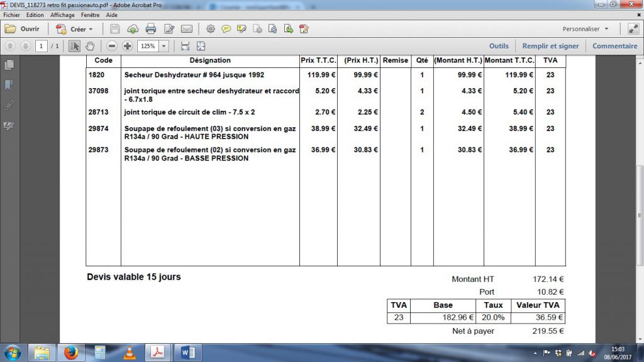
Task: Click the zoom out minus button
Action: (112, 46)
